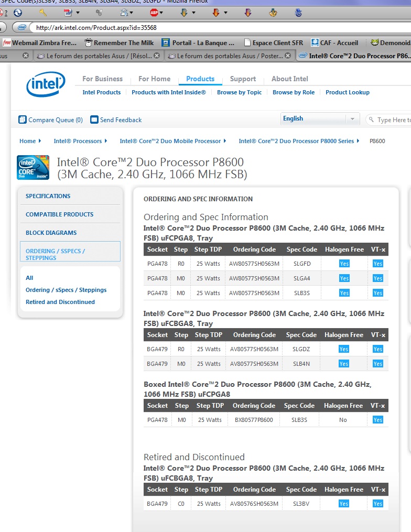411x532 pixels.
Task: Open the Support navigation tab
Action: [x=243, y=79]
